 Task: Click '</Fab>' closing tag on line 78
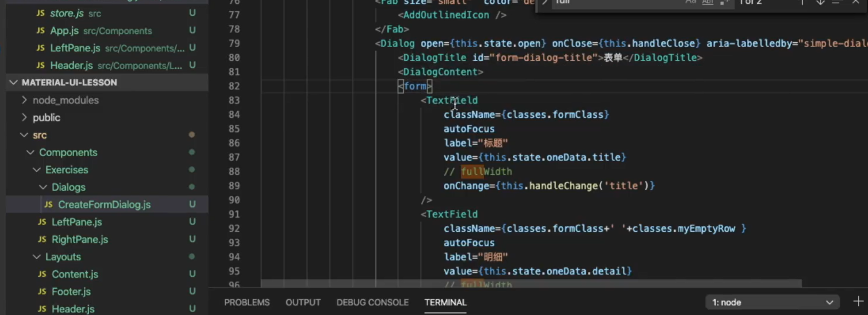392,29
